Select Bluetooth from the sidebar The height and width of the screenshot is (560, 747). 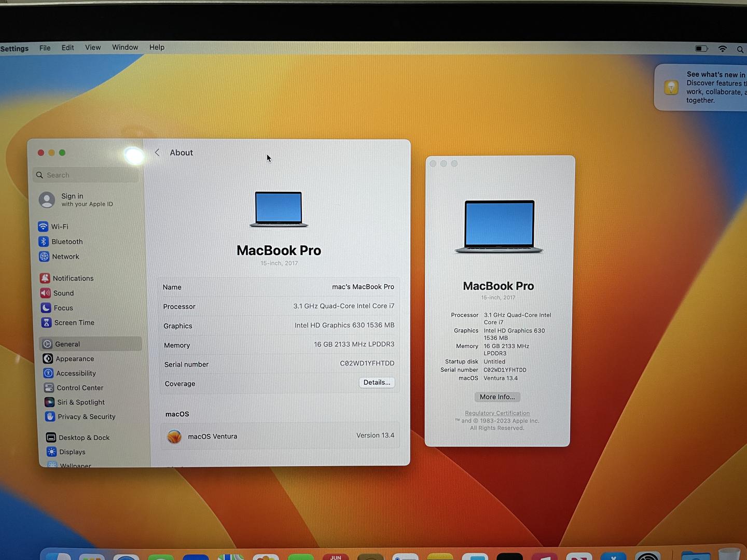point(67,242)
